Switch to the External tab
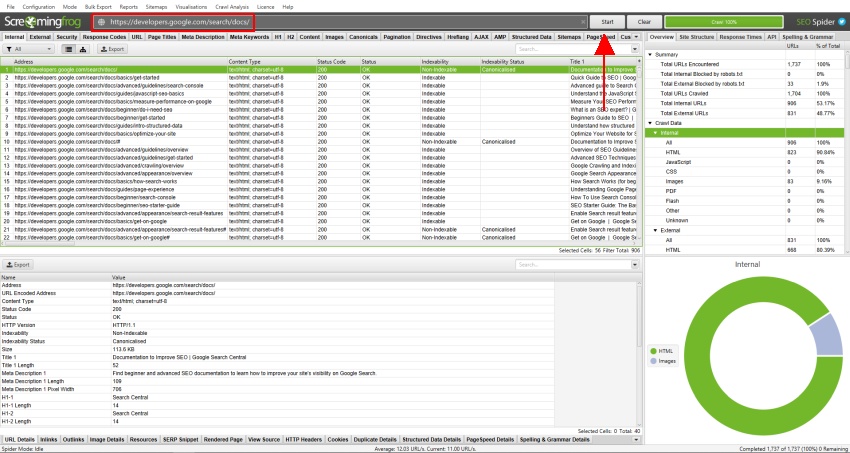This screenshot has width=850, height=453. pos(40,37)
